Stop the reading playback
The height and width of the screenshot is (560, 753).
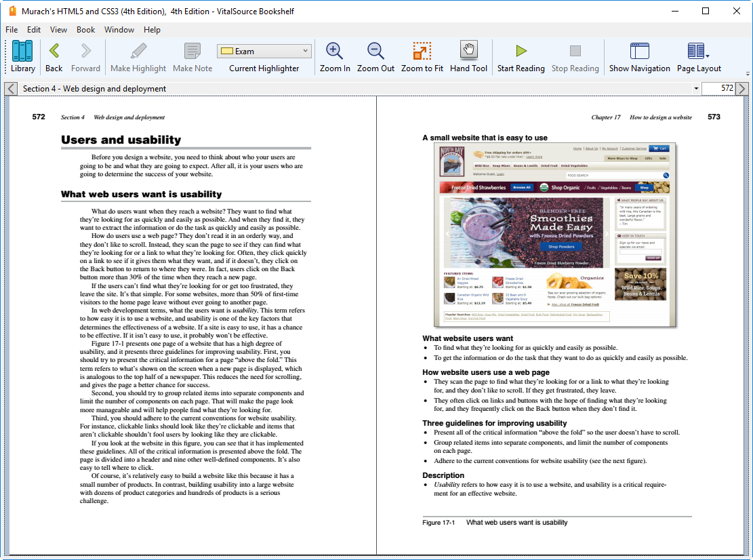tap(575, 57)
